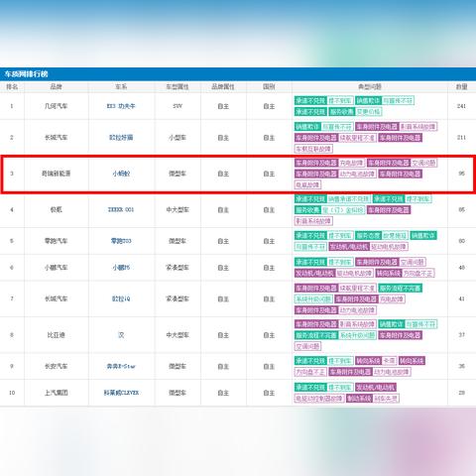Image resolution: width=476 pixels, height=476 pixels.
Task: Select the 长安汽车 brand cell
Action: pyautogui.click(x=56, y=366)
